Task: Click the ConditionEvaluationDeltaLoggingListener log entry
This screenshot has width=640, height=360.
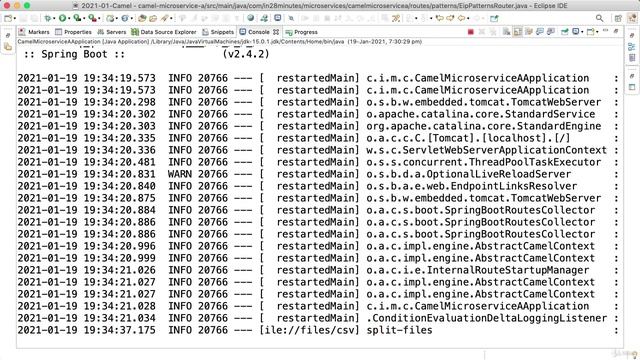Action: pyautogui.click(x=487, y=318)
